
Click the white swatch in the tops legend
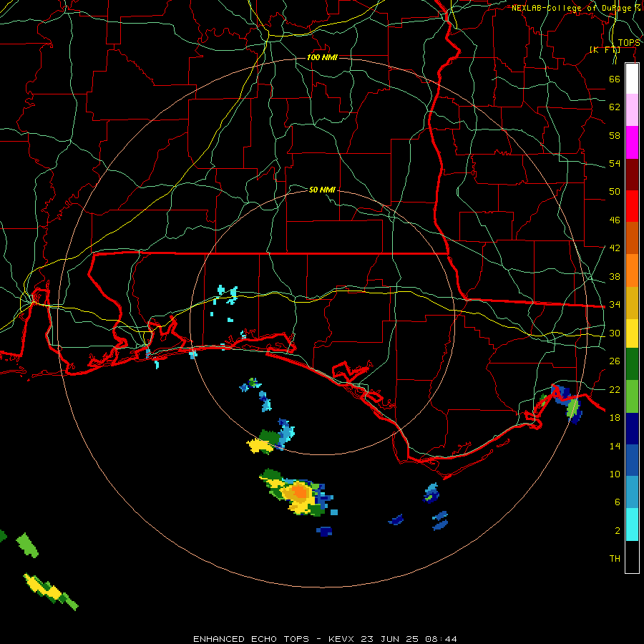click(x=632, y=79)
